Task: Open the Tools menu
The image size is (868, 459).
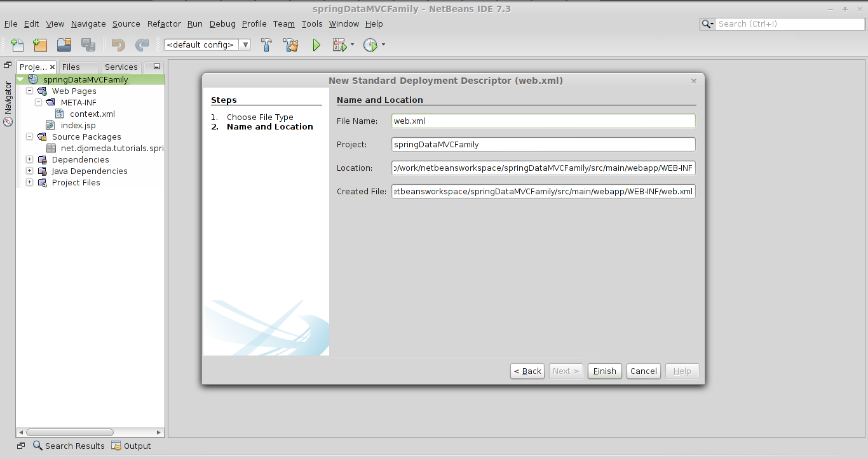Action: (312, 23)
